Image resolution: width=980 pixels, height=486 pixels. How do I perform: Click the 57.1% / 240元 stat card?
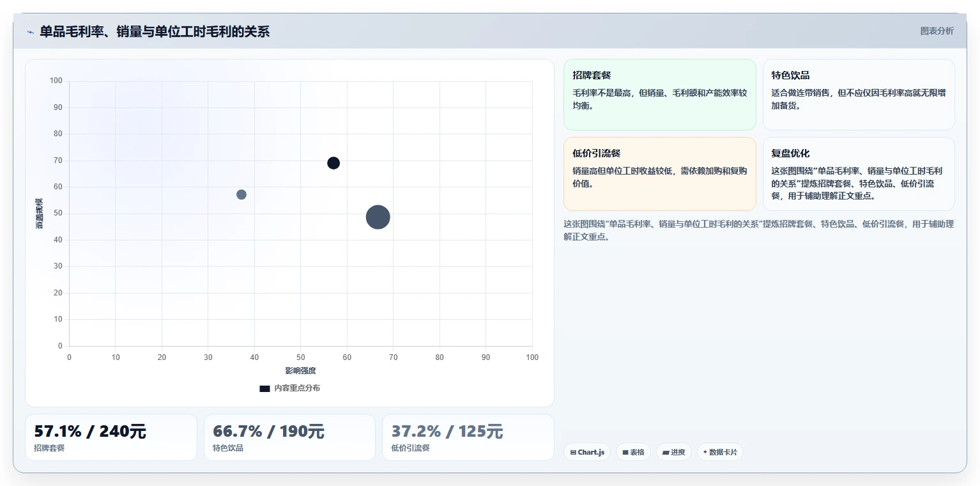111,437
